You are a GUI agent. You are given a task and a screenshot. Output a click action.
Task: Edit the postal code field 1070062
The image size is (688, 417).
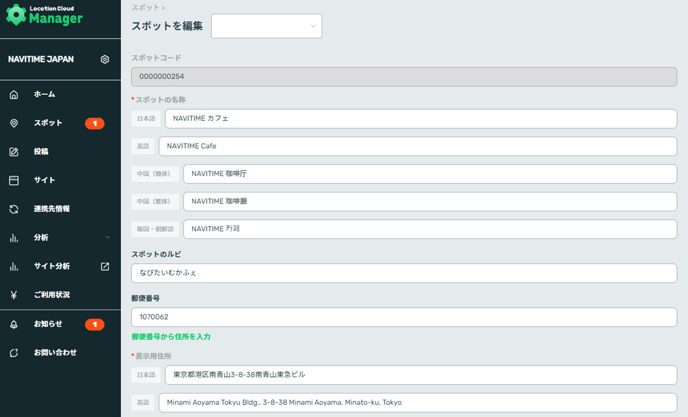click(404, 317)
